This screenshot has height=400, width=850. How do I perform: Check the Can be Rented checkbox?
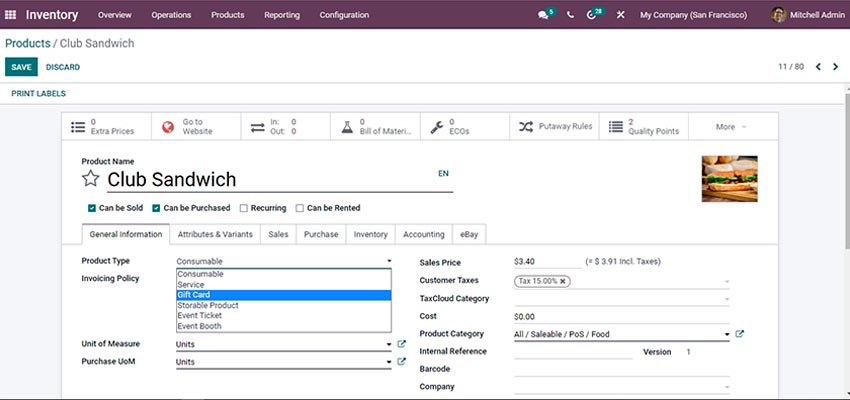click(x=299, y=208)
